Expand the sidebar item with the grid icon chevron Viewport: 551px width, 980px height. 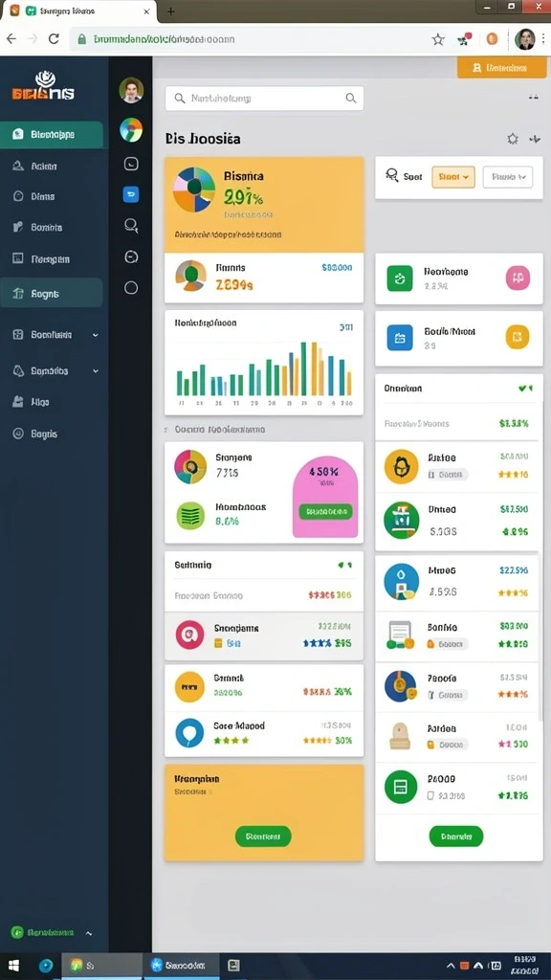[x=96, y=335]
